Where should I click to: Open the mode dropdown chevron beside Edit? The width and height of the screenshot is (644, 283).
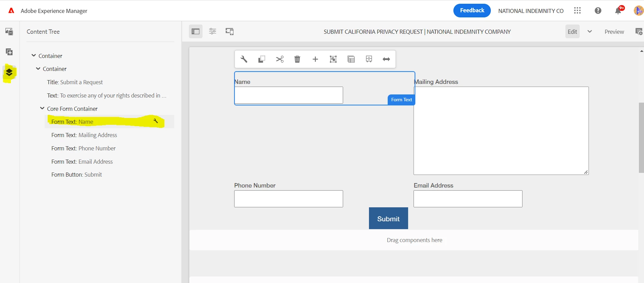tap(590, 31)
